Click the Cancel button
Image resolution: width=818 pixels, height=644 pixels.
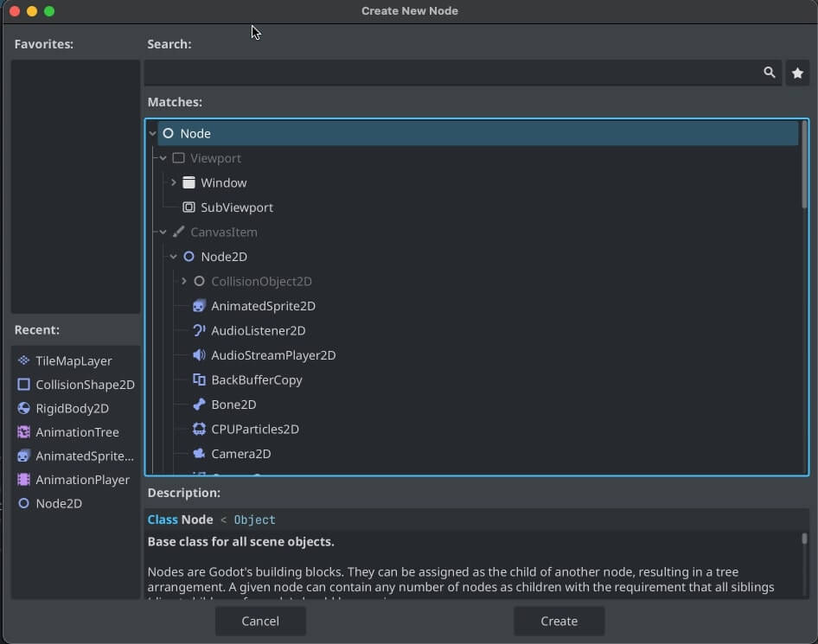(260, 621)
